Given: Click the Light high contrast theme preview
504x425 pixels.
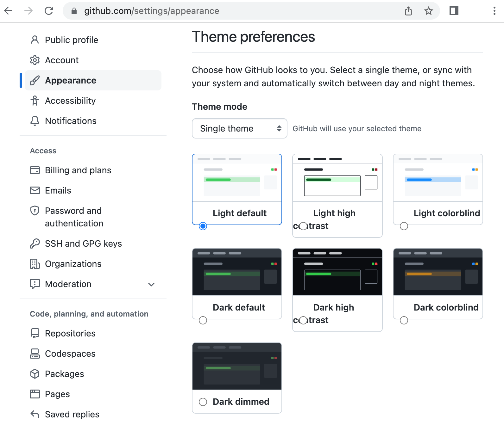Looking at the screenshot, I should coord(337,178).
